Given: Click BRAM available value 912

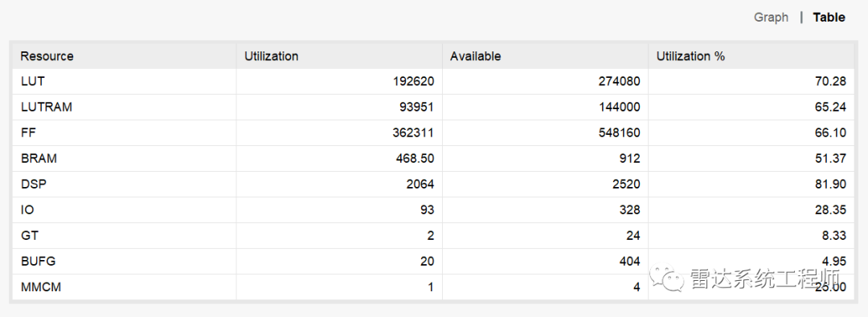Looking at the screenshot, I should (629, 158).
